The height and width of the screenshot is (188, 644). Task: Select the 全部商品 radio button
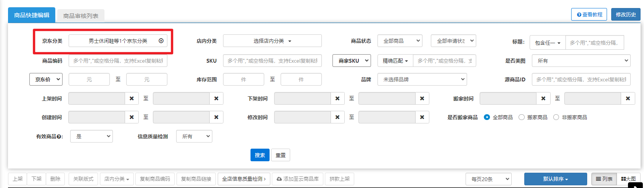point(487,117)
